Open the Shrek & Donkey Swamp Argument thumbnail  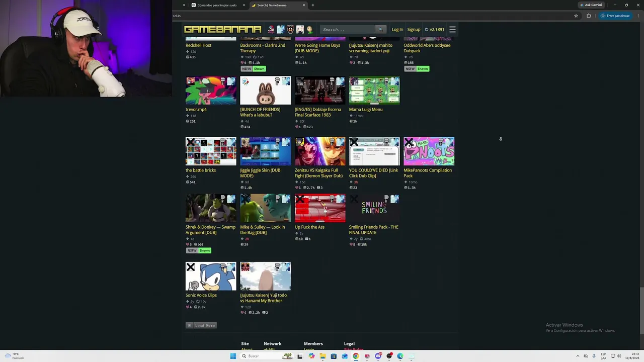click(x=211, y=208)
